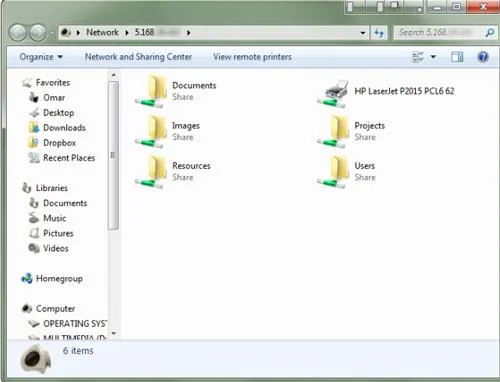500x382 pixels.
Task: Click the Projects share name
Action: [369, 126]
